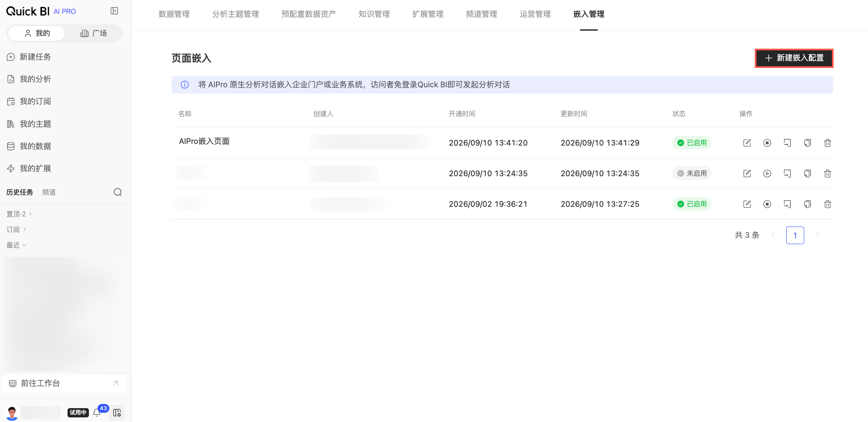Delete the row opened 2026/09/02 19:36:21

point(827,204)
